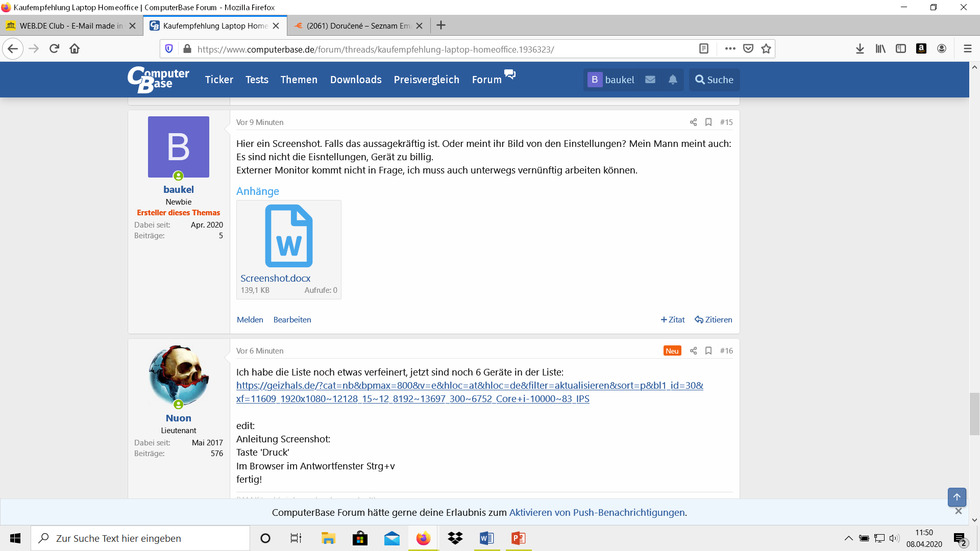
Task: Share post #15 via share icon
Action: 693,122
